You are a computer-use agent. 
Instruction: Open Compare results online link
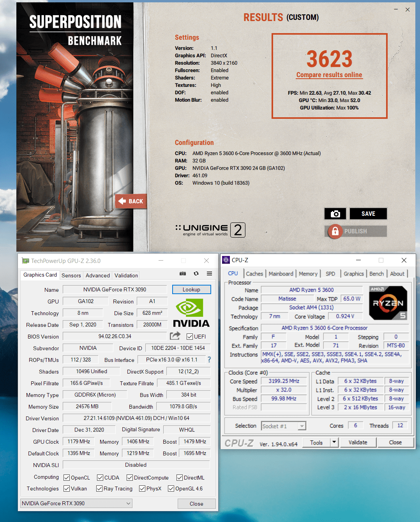tap(329, 75)
